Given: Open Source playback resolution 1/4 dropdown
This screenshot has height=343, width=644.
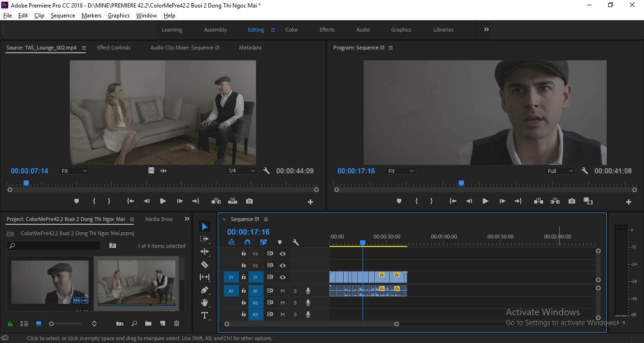Looking at the screenshot, I should [241, 171].
